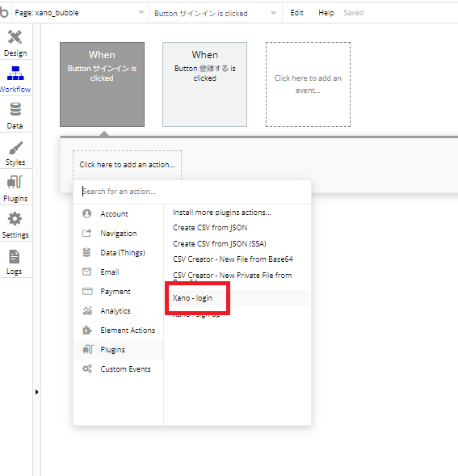Open the Help menu
Screen dimensions: 458x476
click(326, 13)
